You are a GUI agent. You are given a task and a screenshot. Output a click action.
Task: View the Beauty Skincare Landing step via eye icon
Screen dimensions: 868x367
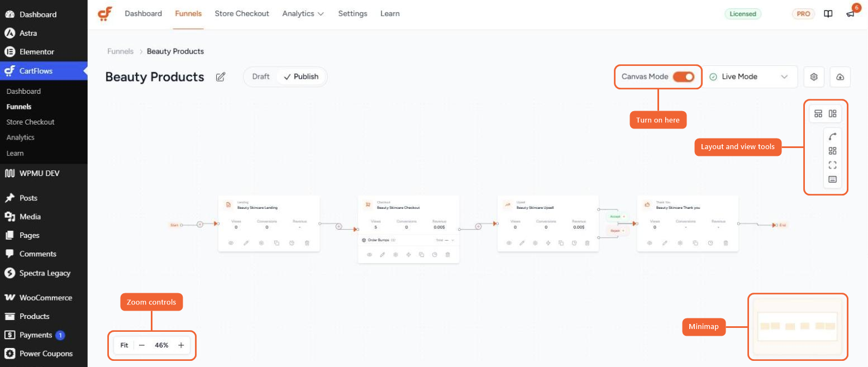tap(230, 243)
